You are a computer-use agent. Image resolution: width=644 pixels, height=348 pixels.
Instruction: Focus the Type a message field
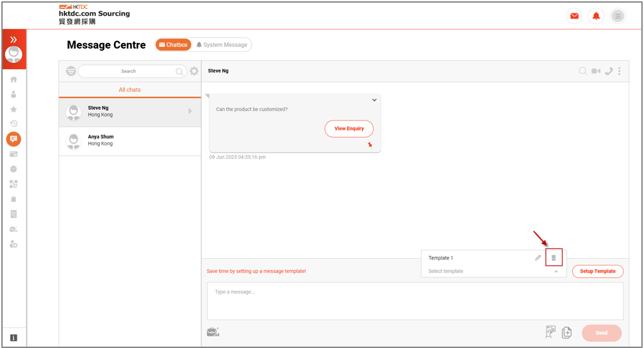coord(415,301)
